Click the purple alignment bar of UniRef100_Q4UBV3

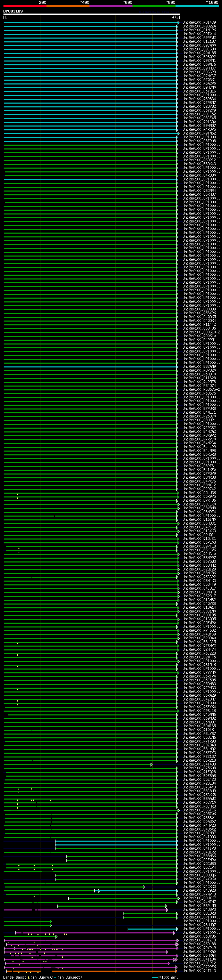click(x=86, y=910)
